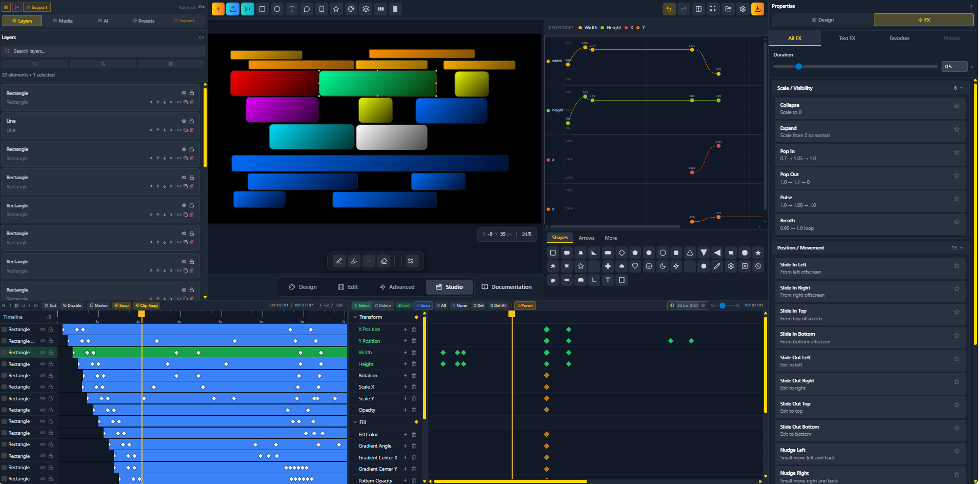Open the Media panel
The width and height of the screenshot is (980, 484).
[62, 21]
